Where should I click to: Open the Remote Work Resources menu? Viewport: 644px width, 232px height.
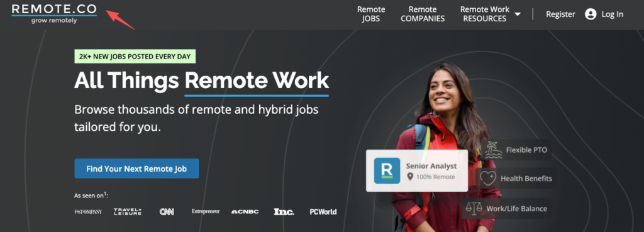pyautogui.click(x=485, y=14)
